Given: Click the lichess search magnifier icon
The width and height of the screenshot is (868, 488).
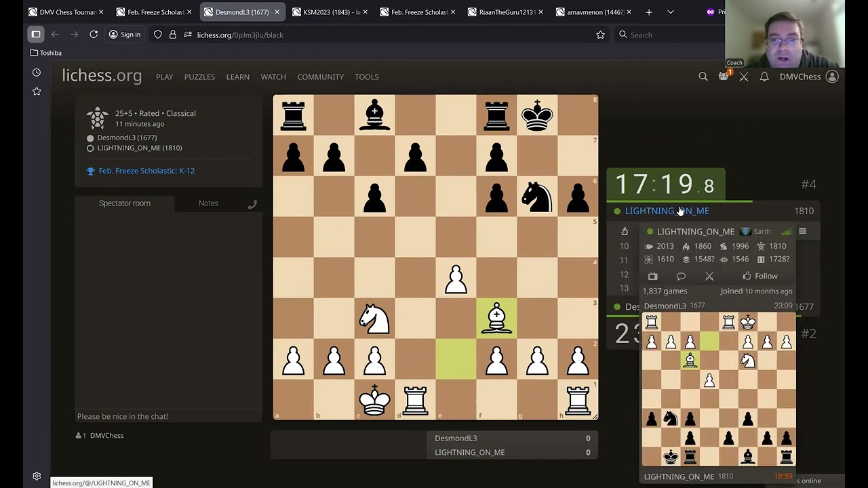Looking at the screenshot, I should pos(703,77).
